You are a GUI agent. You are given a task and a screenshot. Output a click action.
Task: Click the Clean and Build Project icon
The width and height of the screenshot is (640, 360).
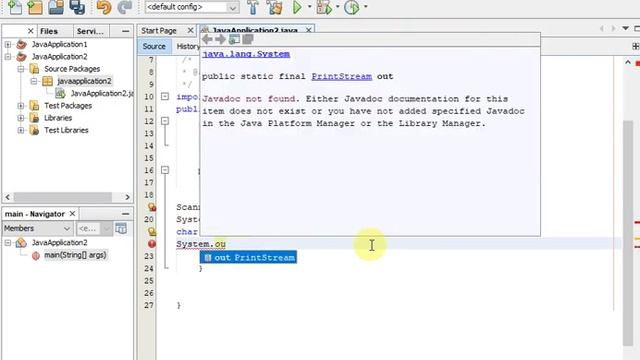[274, 7]
